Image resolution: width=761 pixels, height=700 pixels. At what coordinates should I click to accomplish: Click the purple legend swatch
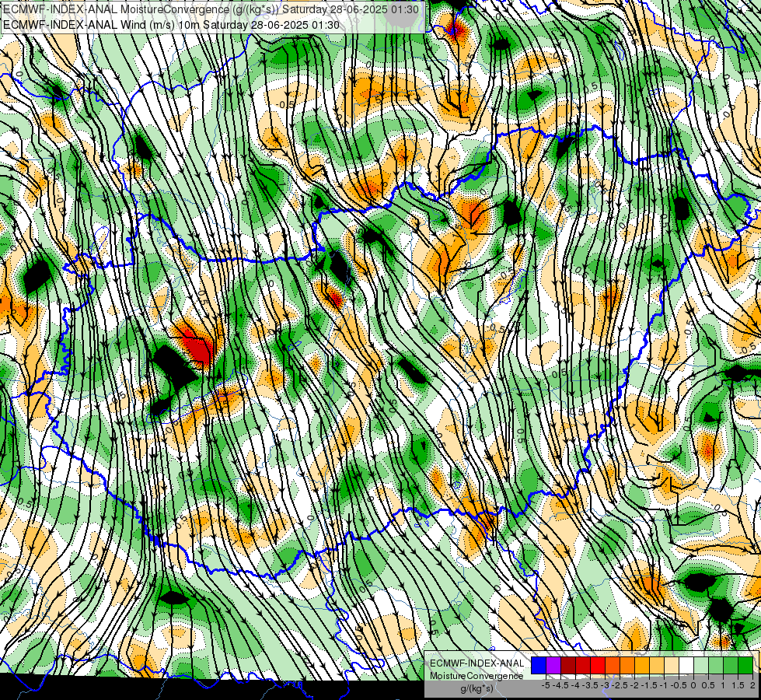point(553,666)
